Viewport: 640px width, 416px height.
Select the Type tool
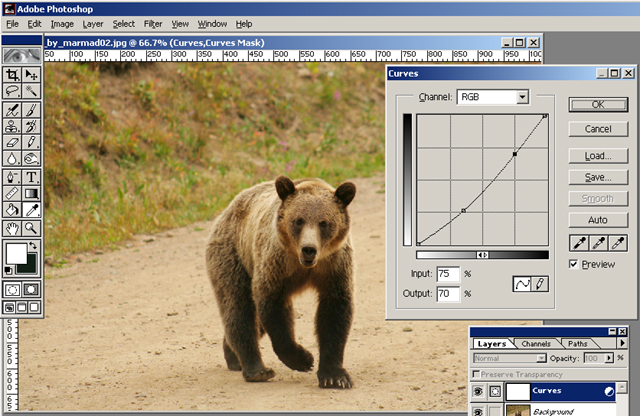32,177
